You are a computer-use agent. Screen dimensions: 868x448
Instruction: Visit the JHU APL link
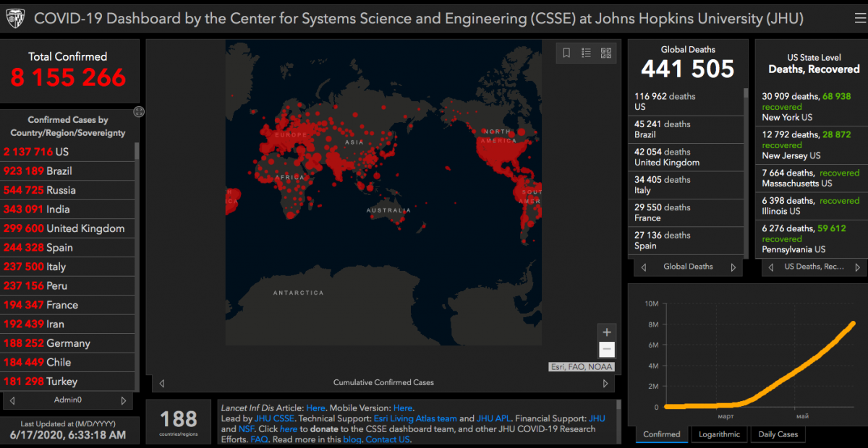(x=494, y=418)
